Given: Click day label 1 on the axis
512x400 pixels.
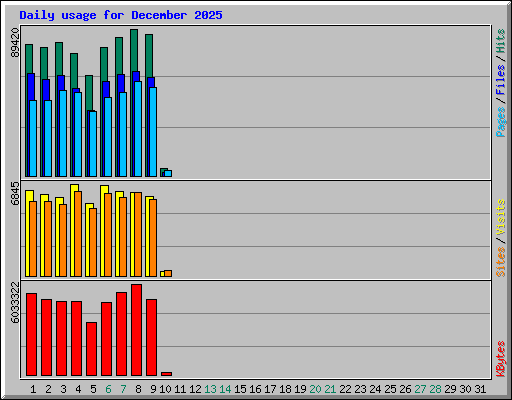Looking at the screenshot, I should click(x=33, y=389).
